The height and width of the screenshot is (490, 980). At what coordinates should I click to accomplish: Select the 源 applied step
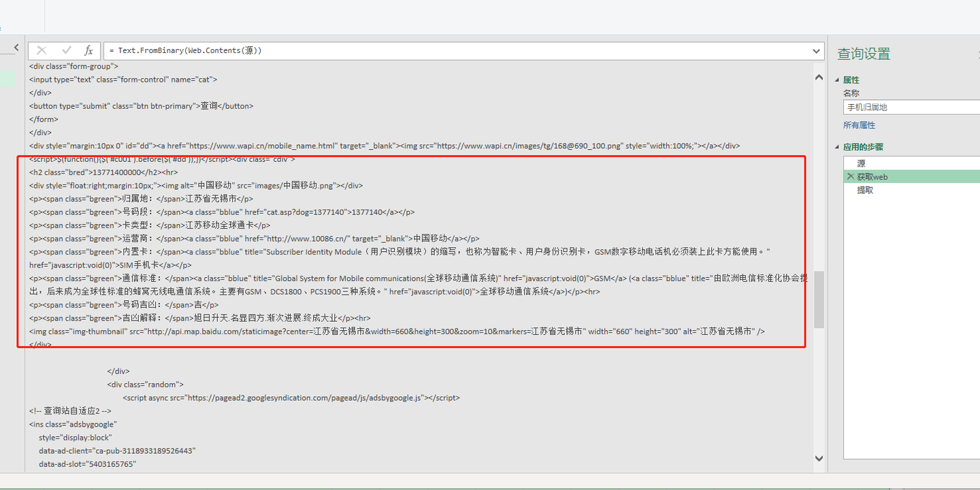pyautogui.click(x=912, y=163)
